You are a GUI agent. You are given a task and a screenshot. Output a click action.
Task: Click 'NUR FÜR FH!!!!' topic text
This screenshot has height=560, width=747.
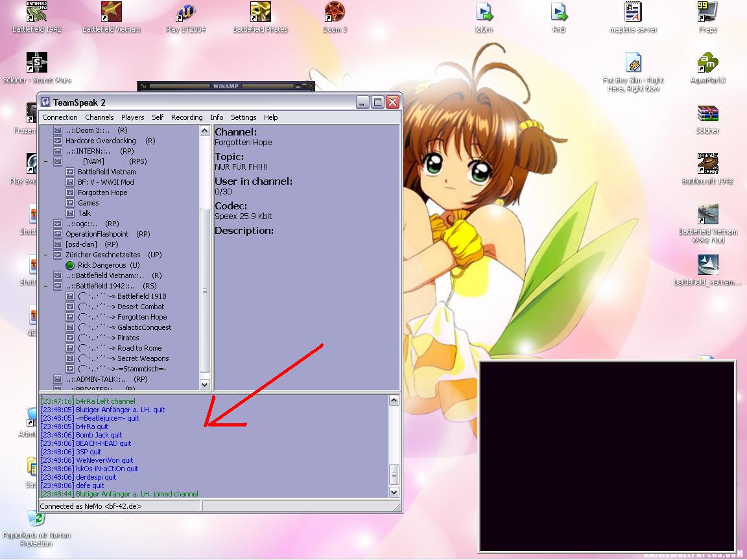point(241,167)
